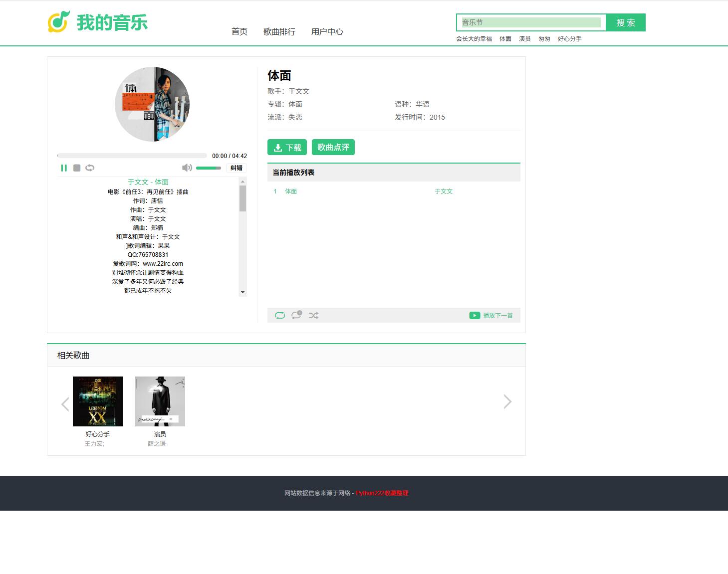Enable single-track loop mode in playlist
Screen dimensions: 728x574
click(296, 315)
